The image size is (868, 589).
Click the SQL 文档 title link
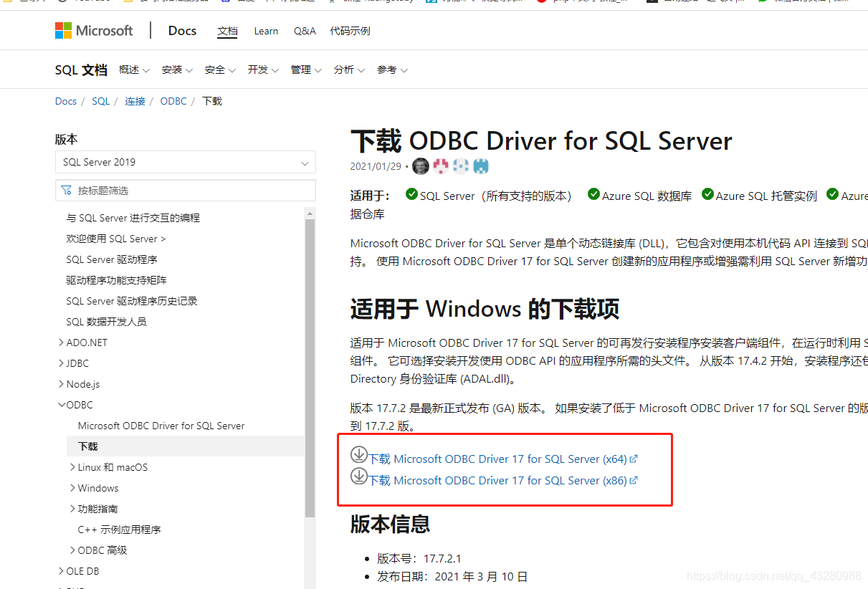point(81,70)
